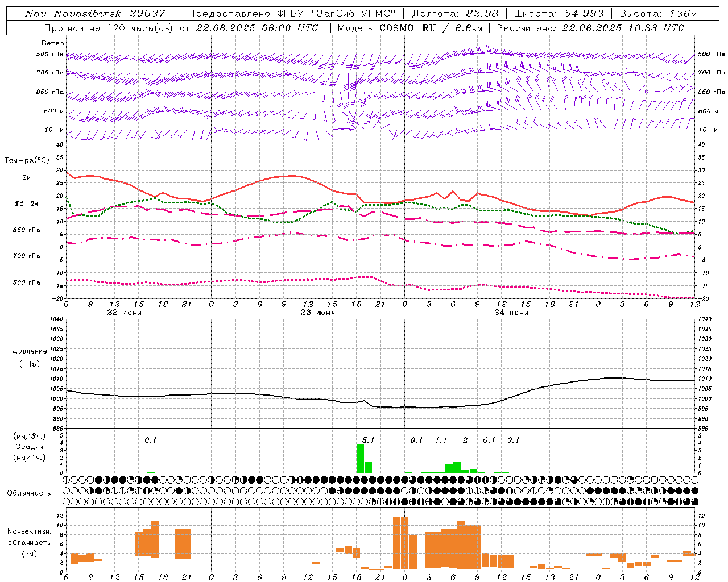Select the provider text ФГБУ "ЗапСиб УГМС"
The height and width of the screenshot is (582, 728).
pyautogui.click(x=337, y=14)
